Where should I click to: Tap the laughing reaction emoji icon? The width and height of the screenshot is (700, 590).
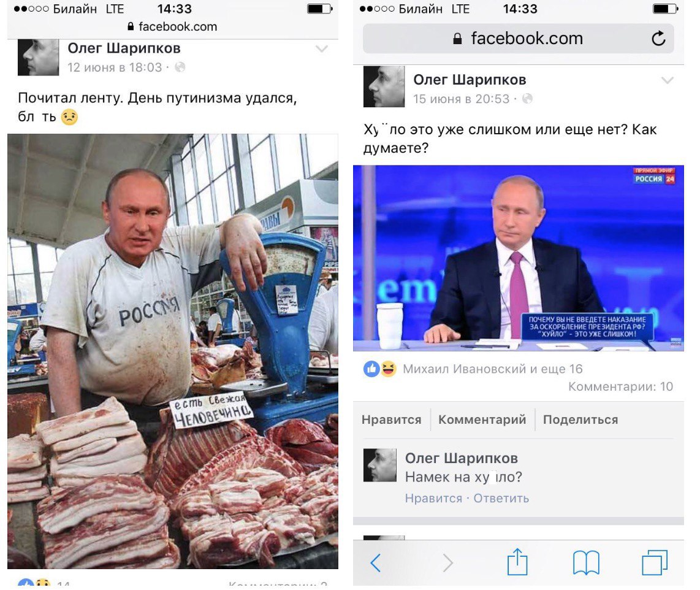(389, 369)
